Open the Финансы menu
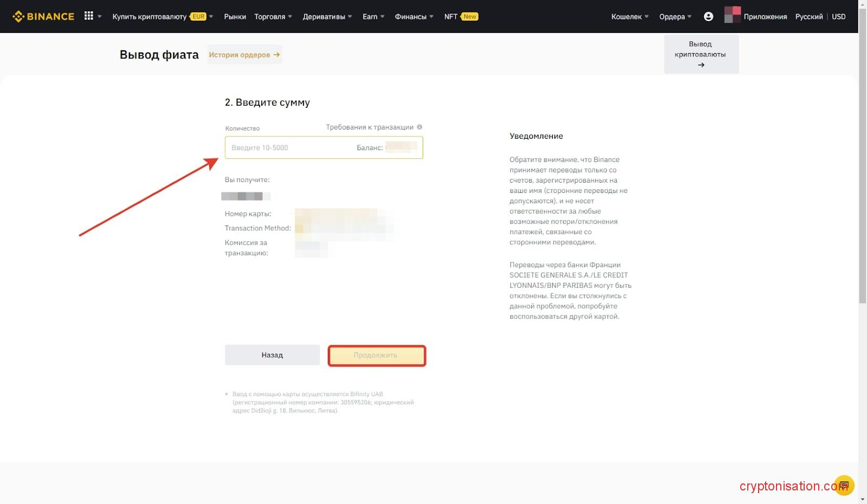 pyautogui.click(x=412, y=16)
